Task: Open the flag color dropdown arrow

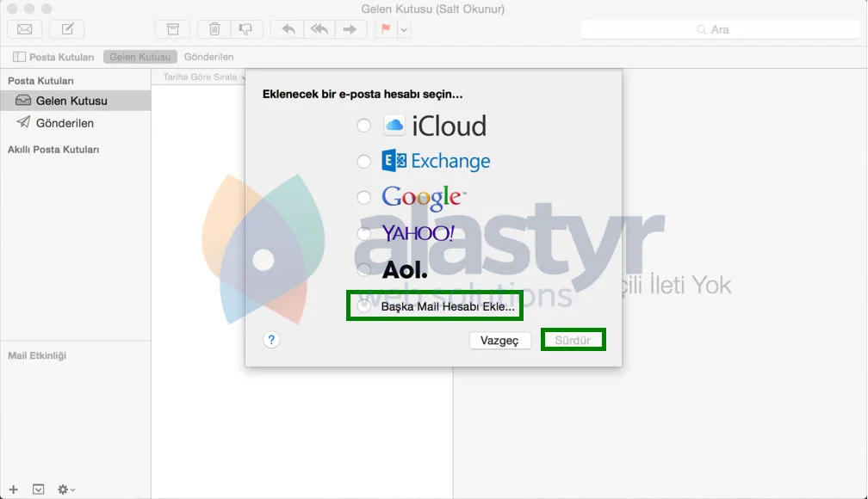Action: pos(401,28)
